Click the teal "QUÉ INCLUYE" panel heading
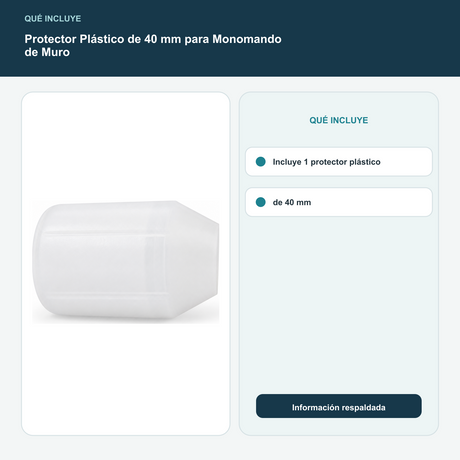Image resolution: width=460 pixels, height=460 pixels. [x=339, y=120]
